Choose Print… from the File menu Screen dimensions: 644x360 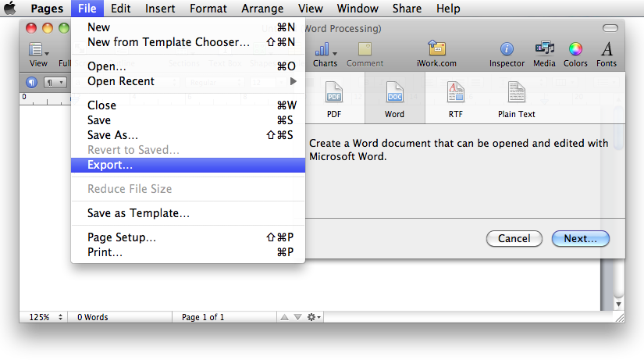click(x=188, y=252)
